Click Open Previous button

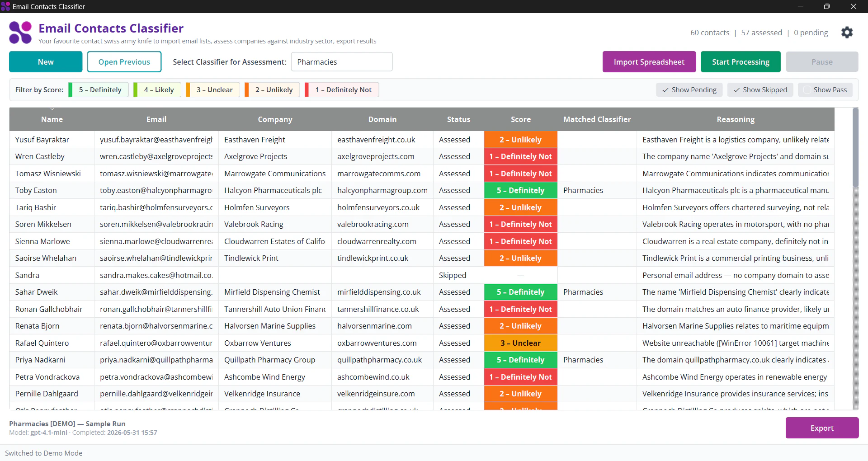point(124,62)
